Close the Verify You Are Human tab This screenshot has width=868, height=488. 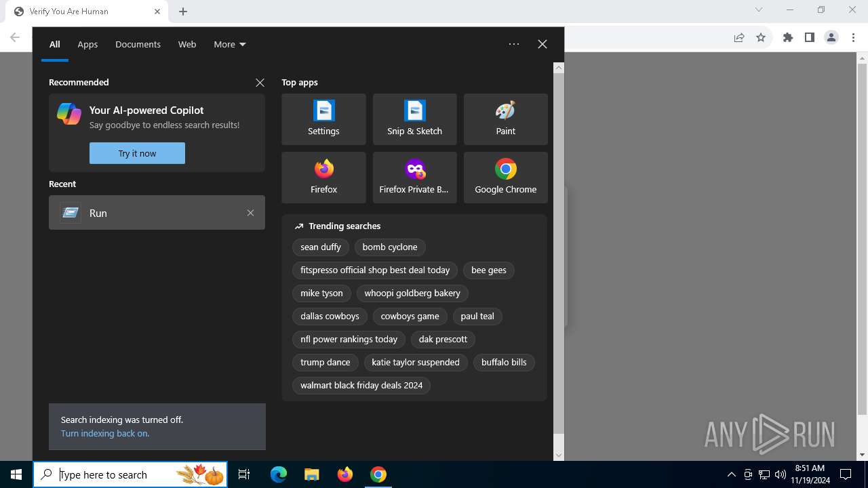[157, 12]
